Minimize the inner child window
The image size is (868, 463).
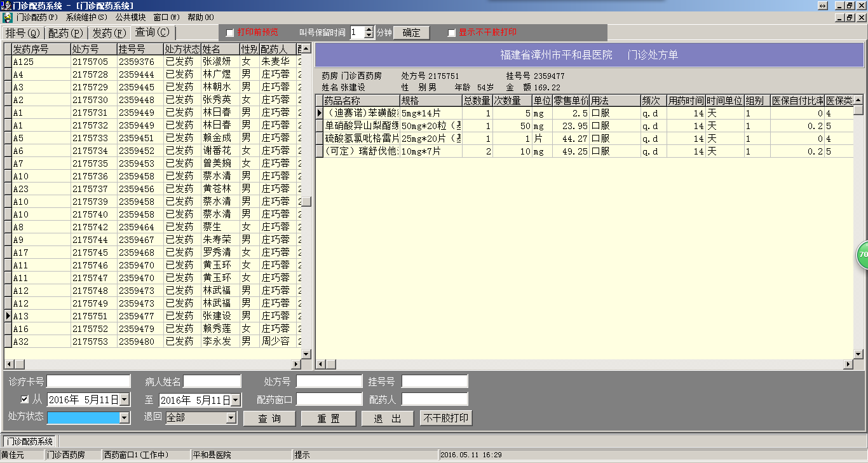tap(840, 17)
